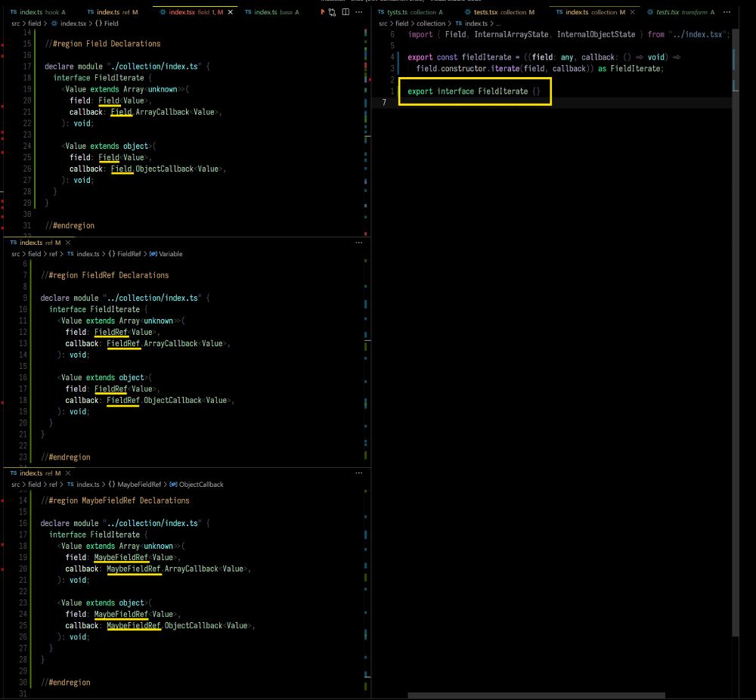Viewport: 756px width, 700px height.
Task: Open the ObjectCallback symbol breadcrumb
Action: (197, 484)
